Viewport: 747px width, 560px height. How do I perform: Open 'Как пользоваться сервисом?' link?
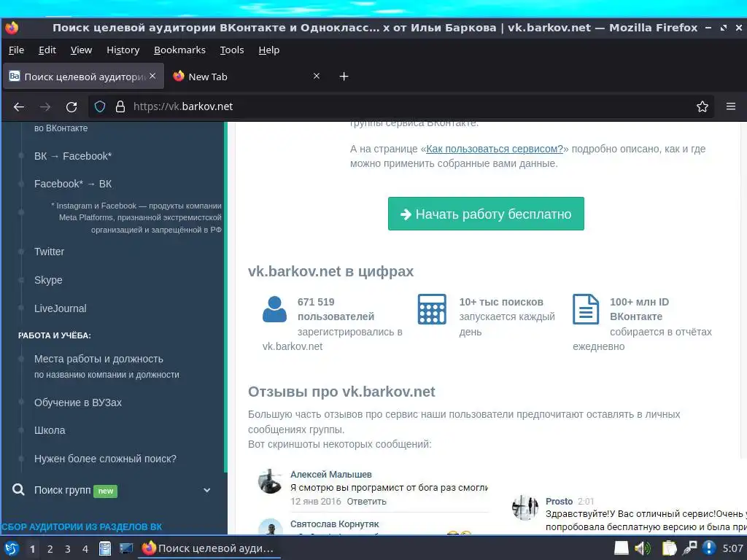click(495, 149)
